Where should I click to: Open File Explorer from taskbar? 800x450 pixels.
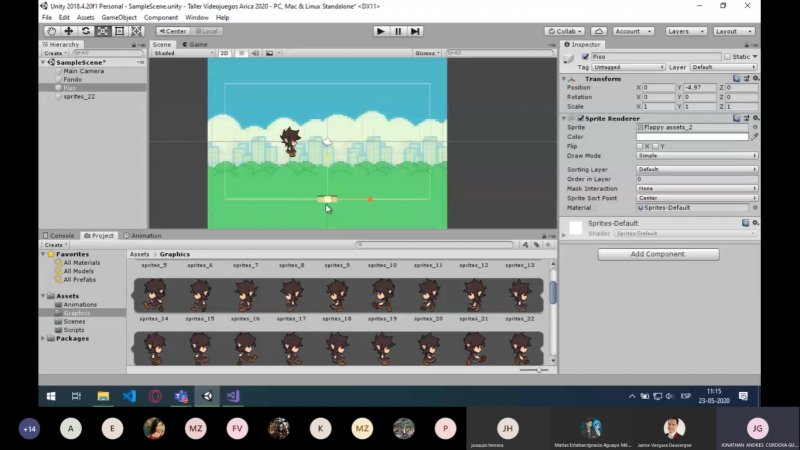coord(103,396)
